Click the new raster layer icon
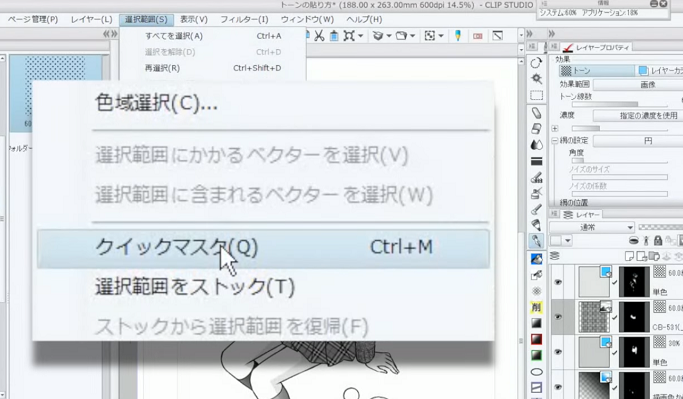Viewport: 683px width, 399px height. click(629, 256)
